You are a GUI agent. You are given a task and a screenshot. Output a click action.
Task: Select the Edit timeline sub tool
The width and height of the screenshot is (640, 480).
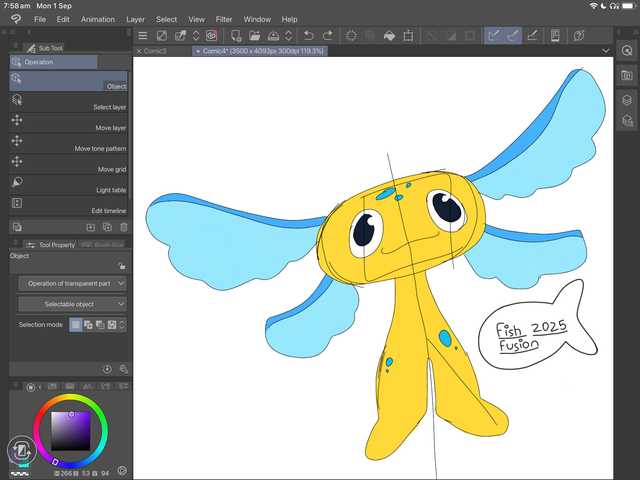[68, 207]
